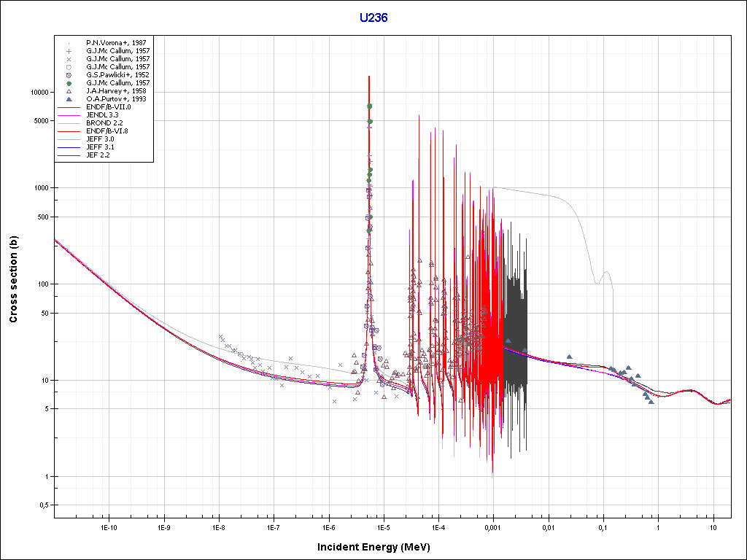Click the green circle marker in the legend

coord(68,83)
